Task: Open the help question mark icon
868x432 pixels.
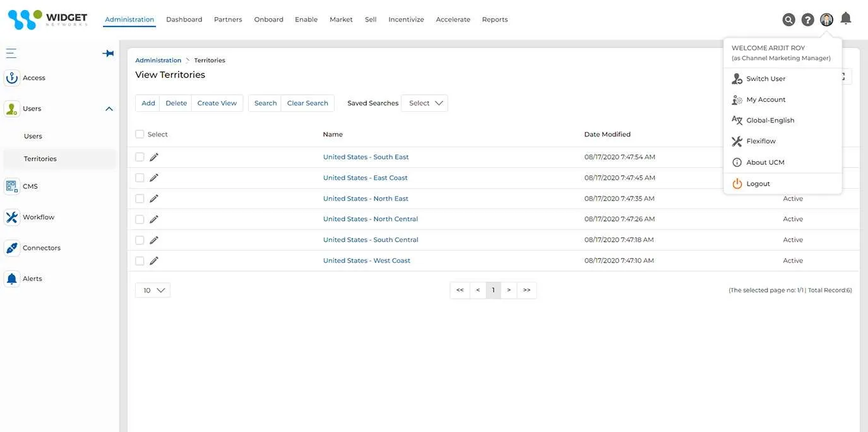Action: [807, 20]
